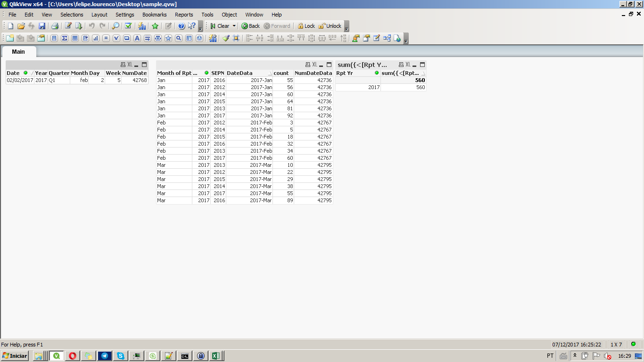The height and width of the screenshot is (362, 644).
Task: Sort by the DateData column sort indicator
Action: [270, 74]
